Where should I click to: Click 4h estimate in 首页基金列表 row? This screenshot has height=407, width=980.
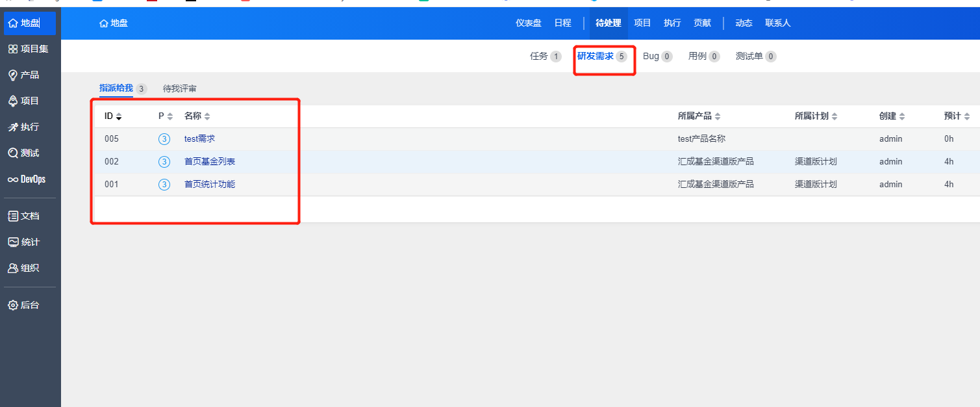[x=949, y=162]
